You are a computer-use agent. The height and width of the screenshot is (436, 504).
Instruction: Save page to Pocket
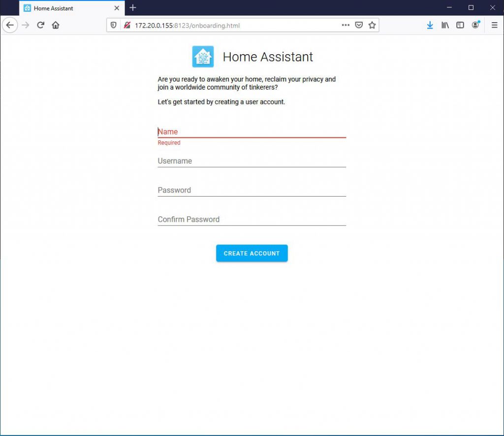pos(359,25)
